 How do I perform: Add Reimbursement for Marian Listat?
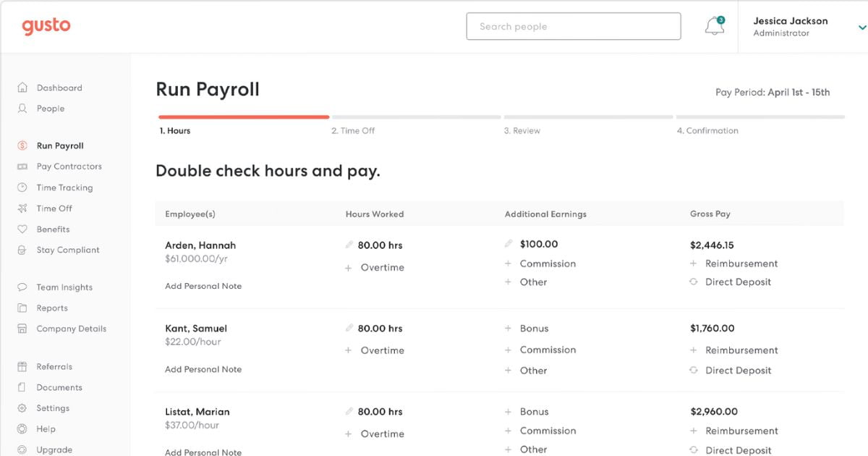[741, 431]
